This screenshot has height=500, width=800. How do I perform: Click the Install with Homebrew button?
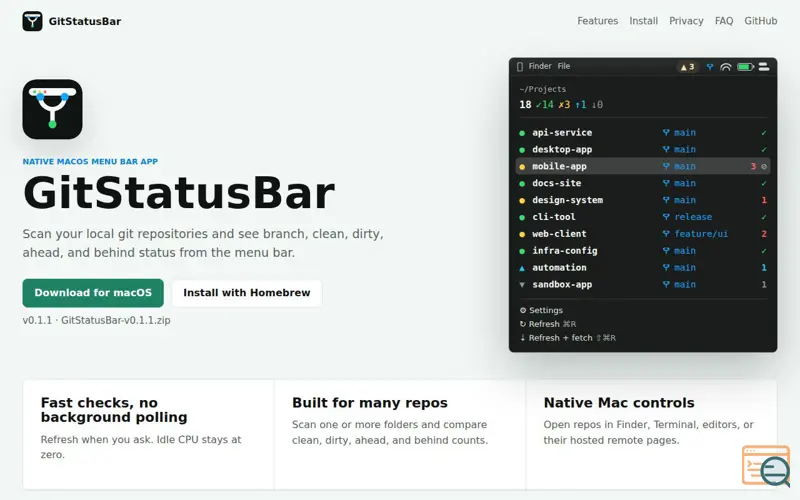(247, 293)
